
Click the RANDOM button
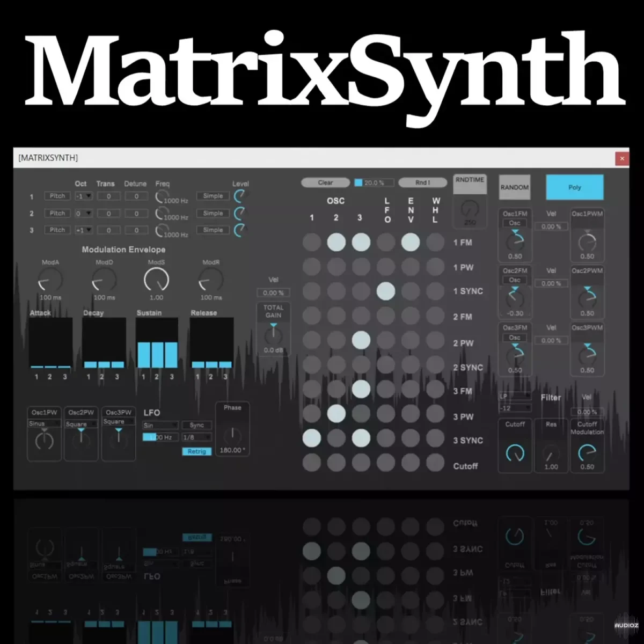[x=515, y=187]
